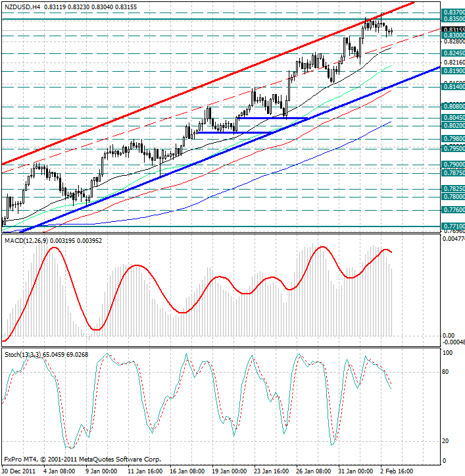The image size is (465, 476).
Task: Click the 0.7875 price level label
Action: click(x=453, y=172)
